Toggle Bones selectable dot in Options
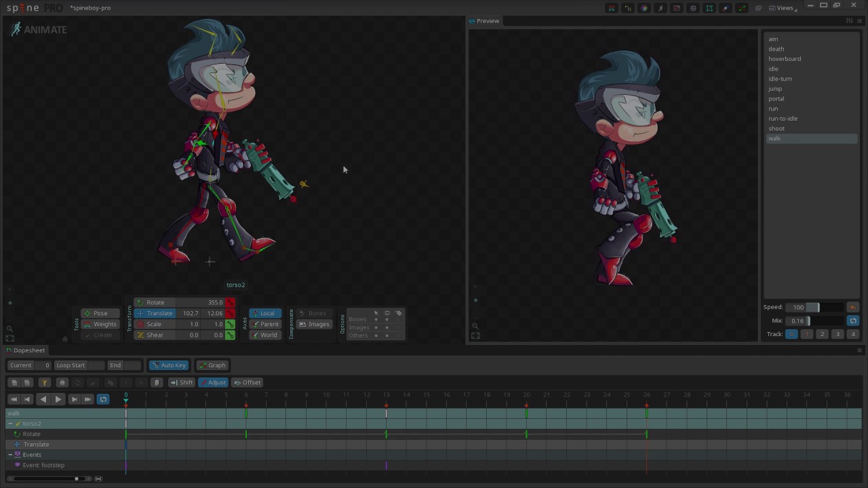The height and width of the screenshot is (488, 868). point(376,319)
